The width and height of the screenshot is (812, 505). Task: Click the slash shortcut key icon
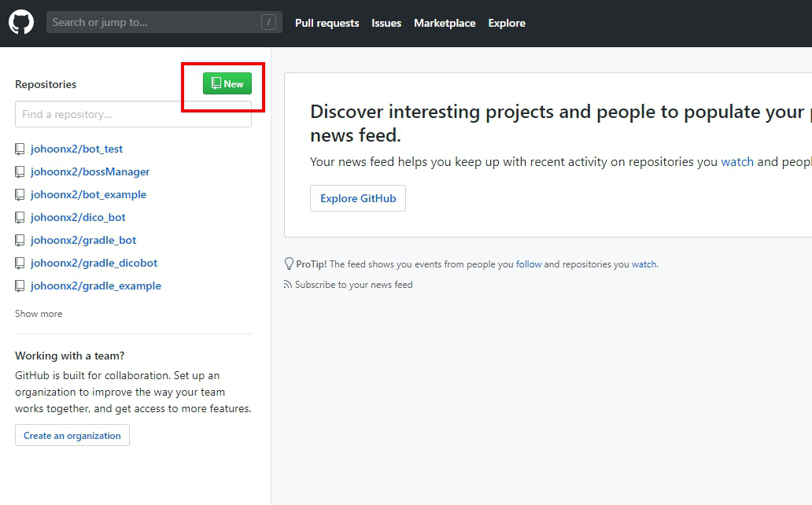point(268,22)
